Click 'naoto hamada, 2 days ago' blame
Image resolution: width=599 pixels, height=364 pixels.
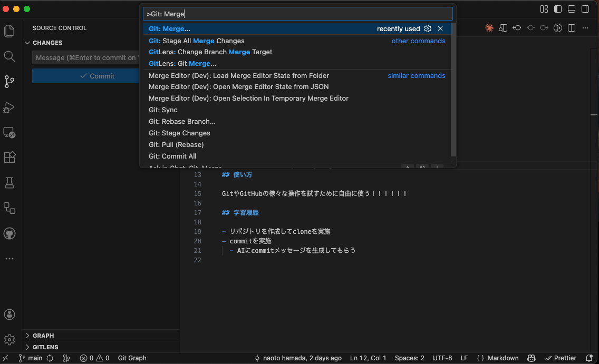click(298, 358)
